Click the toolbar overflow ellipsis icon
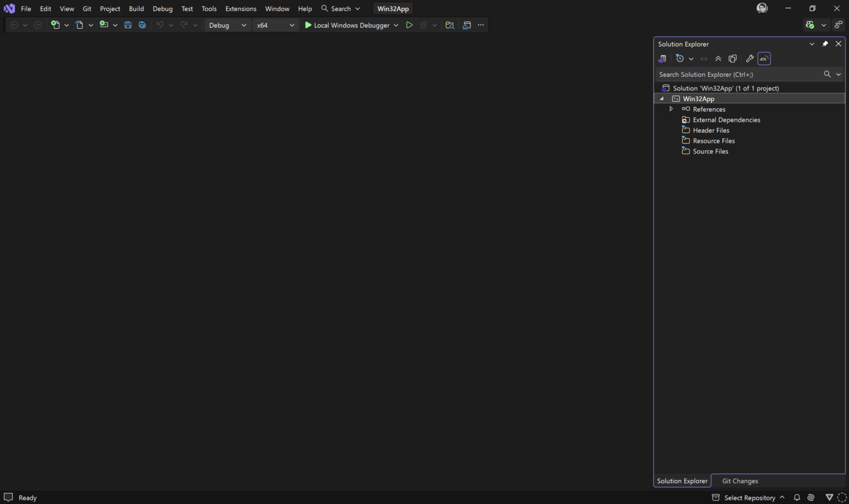The width and height of the screenshot is (849, 504). [481, 25]
